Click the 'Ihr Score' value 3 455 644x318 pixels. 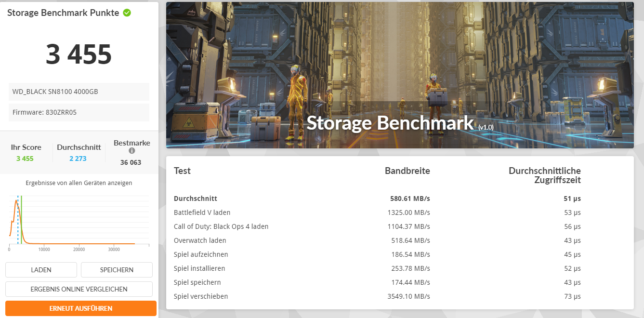[x=25, y=159]
